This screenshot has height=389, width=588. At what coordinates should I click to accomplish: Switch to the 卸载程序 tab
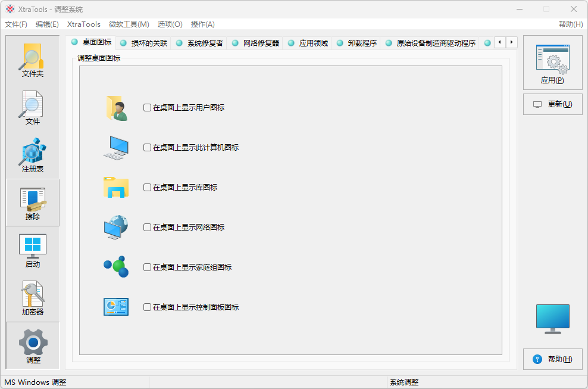pyautogui.click(x=356, y=43)
